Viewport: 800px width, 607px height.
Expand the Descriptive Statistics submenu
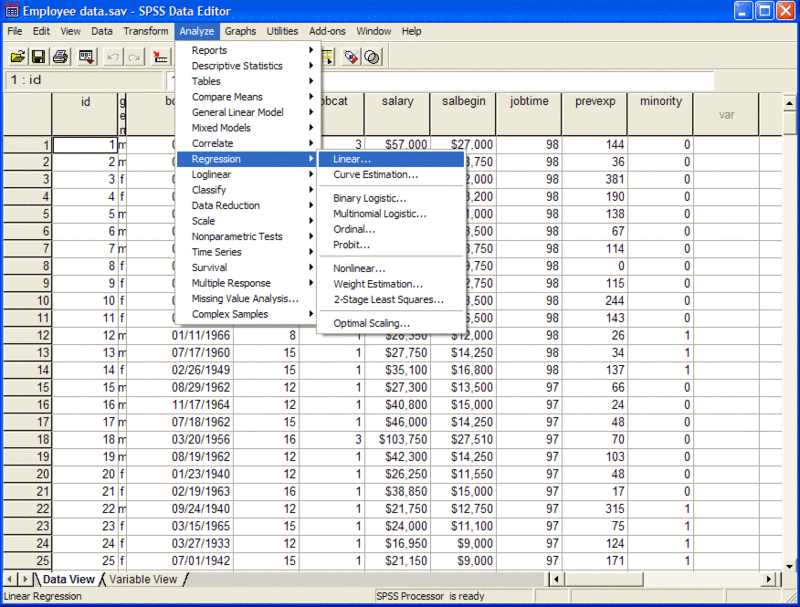[237, 66]
